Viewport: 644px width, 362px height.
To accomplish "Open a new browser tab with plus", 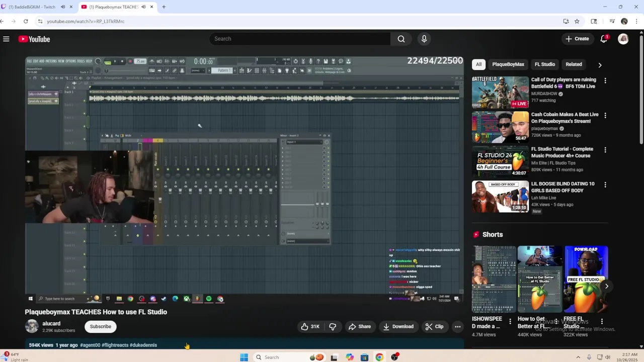I will click(x=164, y=7).
